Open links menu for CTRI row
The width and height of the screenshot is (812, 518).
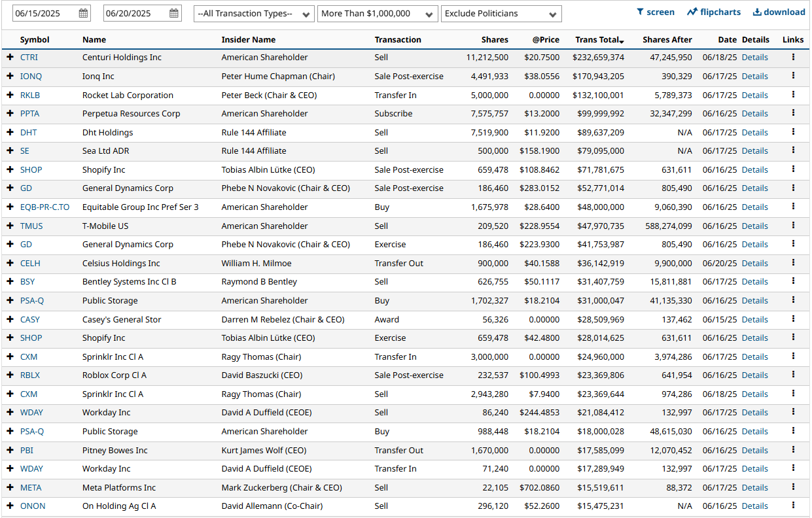coord(793,57)
